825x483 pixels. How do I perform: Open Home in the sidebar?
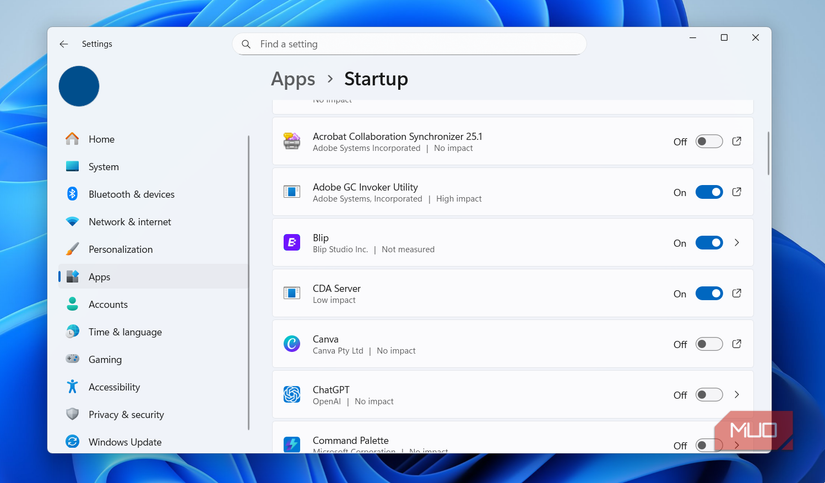153,139
